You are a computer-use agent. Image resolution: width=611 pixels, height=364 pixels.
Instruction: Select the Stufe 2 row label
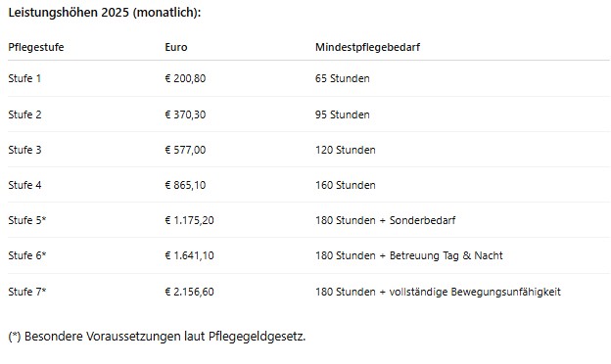[24, 114]
